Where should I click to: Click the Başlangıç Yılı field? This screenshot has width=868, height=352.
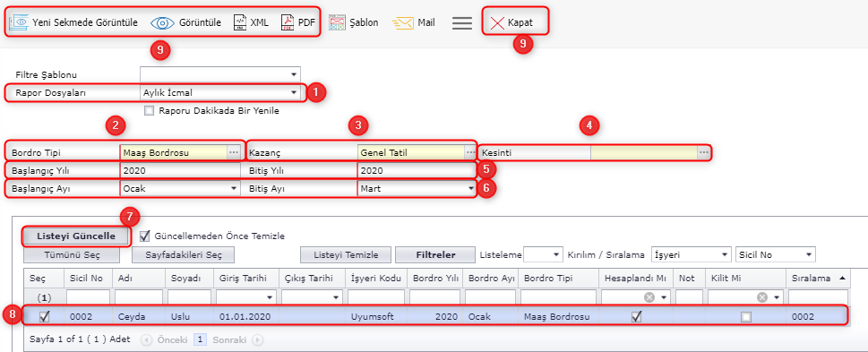[180, 170]
